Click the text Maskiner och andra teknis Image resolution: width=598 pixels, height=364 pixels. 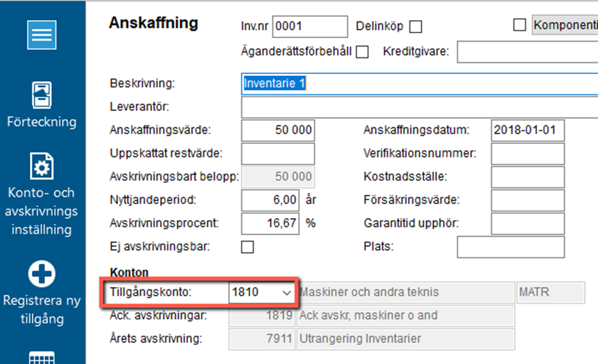coord(369,292)
